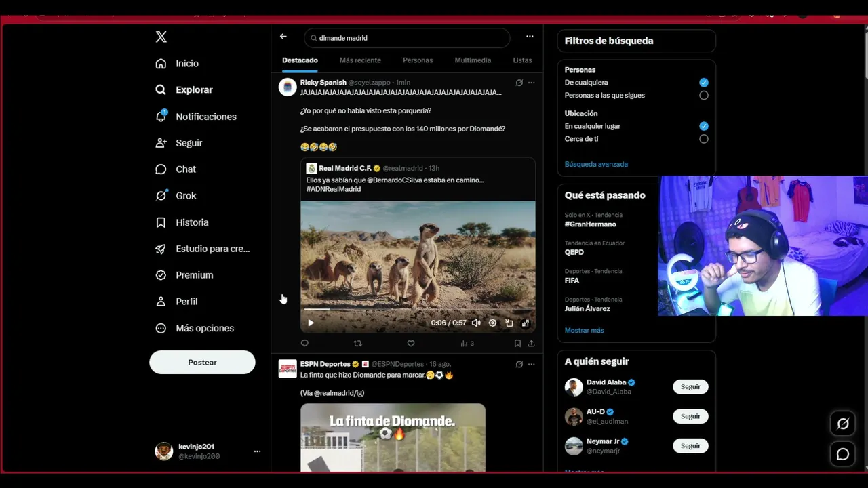
Task: Click the dimande madrid search field
Action: [x=407, y=38]
